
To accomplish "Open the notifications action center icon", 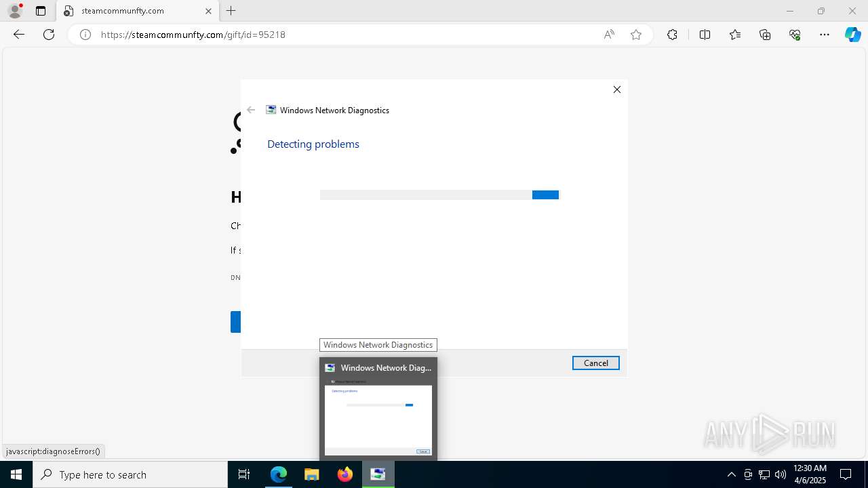I will (x=846, y=474).
